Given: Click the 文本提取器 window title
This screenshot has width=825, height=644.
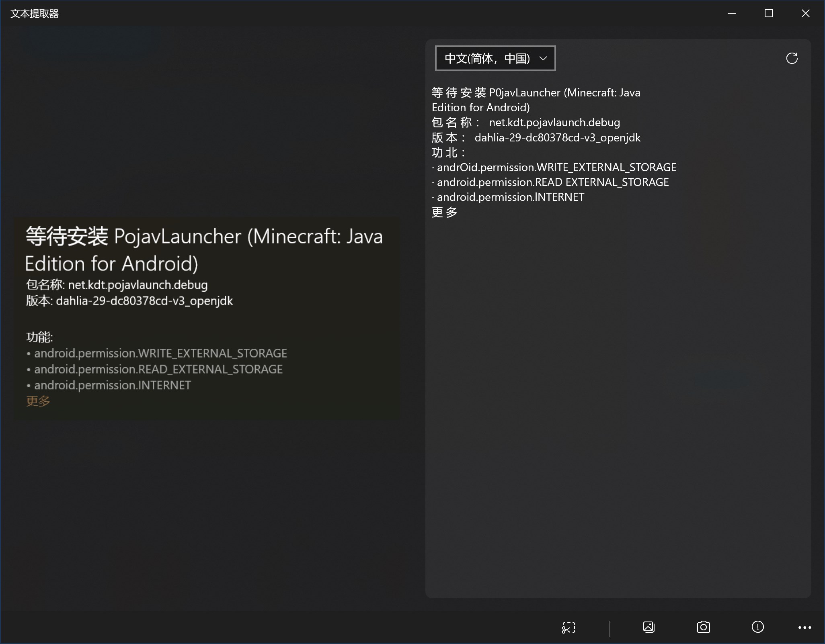Looking at the screenshot, I should pyautogui.click(x=35, y=14).
